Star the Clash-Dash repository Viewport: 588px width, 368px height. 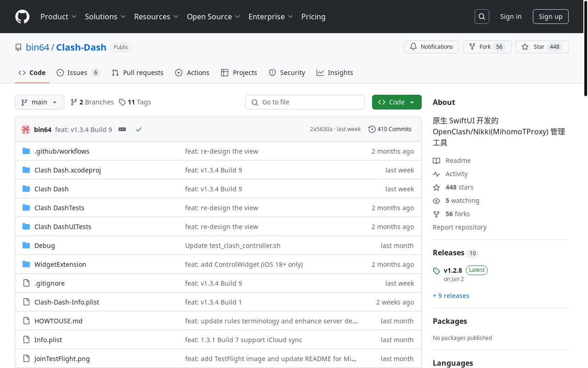(533, 47)
